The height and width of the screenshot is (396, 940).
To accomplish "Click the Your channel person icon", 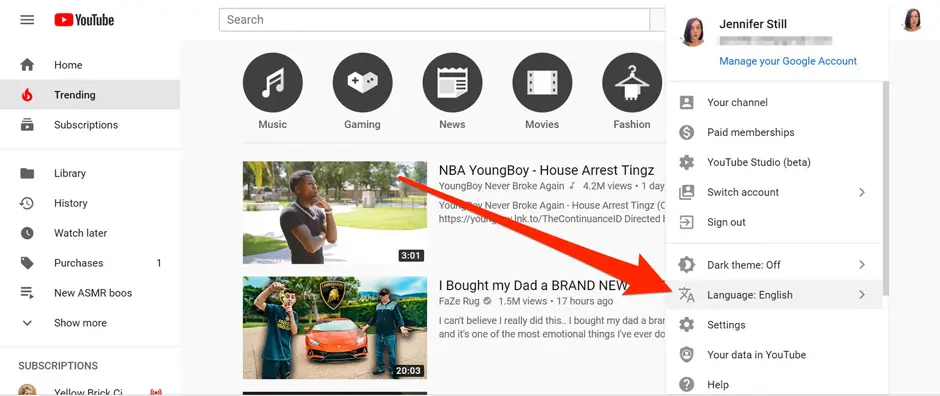I will pos(686,102).
